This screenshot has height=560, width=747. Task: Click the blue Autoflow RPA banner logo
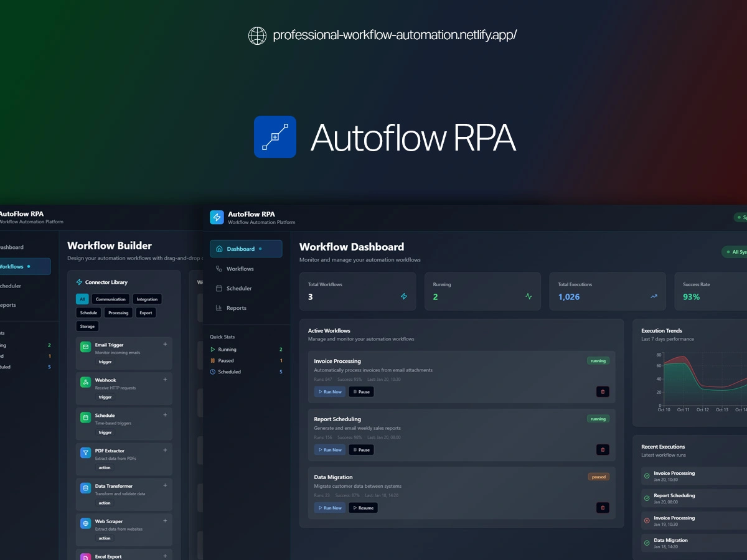pyautogui.click(x=275, y=137)
